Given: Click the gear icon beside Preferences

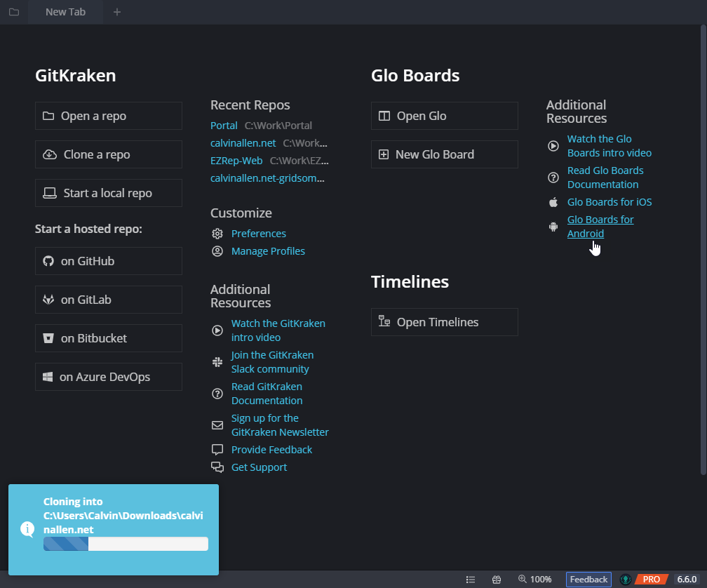Looking at the screenshot, I should pos(217,234).
